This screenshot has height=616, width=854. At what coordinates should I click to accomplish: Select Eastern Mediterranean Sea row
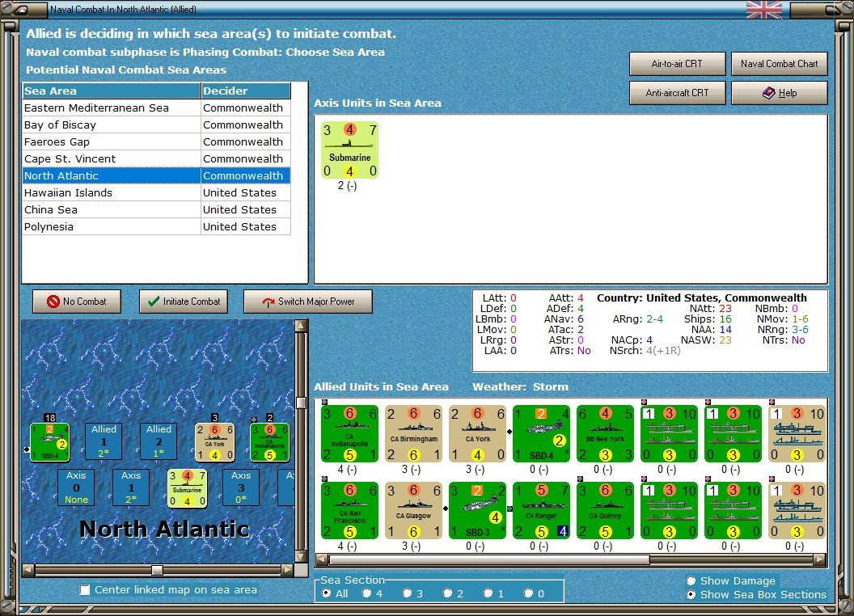(x=156, y=108)
